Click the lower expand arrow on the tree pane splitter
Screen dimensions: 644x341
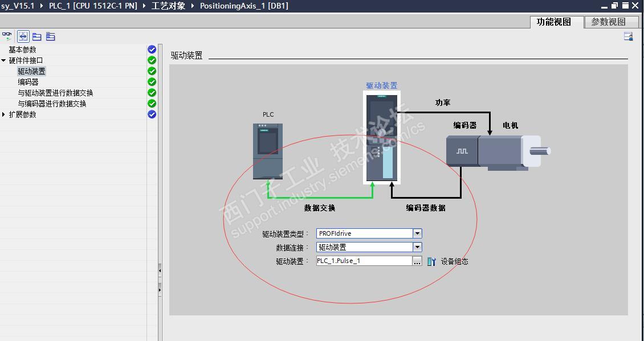tap(160, 290)
